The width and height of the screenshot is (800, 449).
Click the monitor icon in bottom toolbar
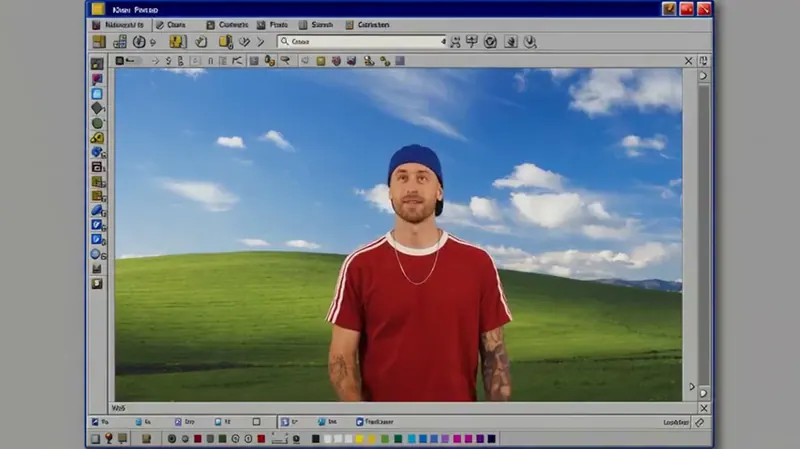click(122, 438)
